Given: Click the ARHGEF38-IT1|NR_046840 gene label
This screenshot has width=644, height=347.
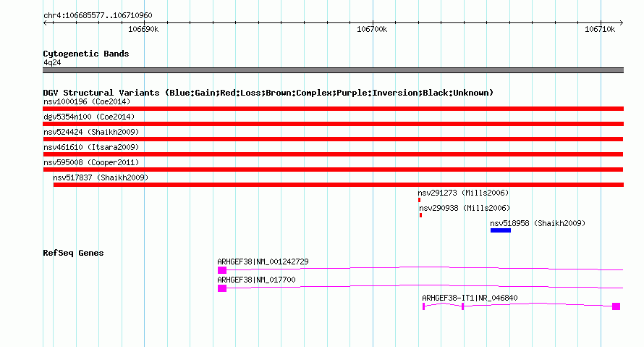Looking at the screenshot, I should (470, 298).
